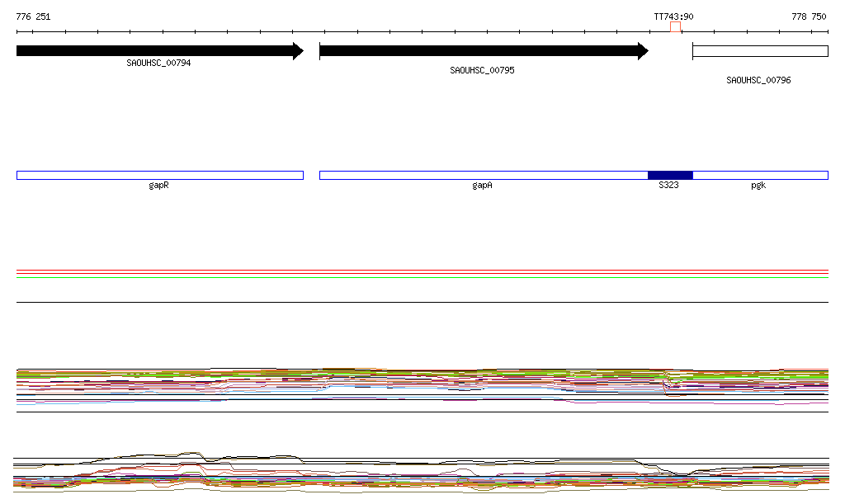This screenshot has width=845, height=504.
Task: Click the SAOUHSC_00794 text label
Action: click(x=158, y=63)
